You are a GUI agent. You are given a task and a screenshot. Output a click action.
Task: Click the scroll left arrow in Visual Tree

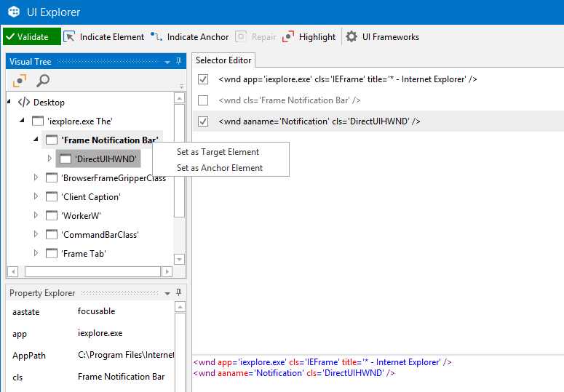pyautogui.click(x=12, y=271)
